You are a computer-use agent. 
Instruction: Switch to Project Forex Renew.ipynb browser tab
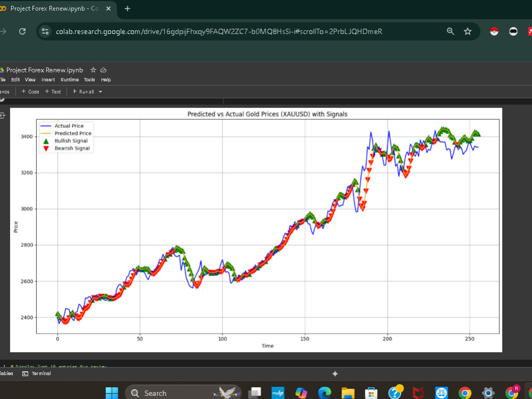click(54, 9)
